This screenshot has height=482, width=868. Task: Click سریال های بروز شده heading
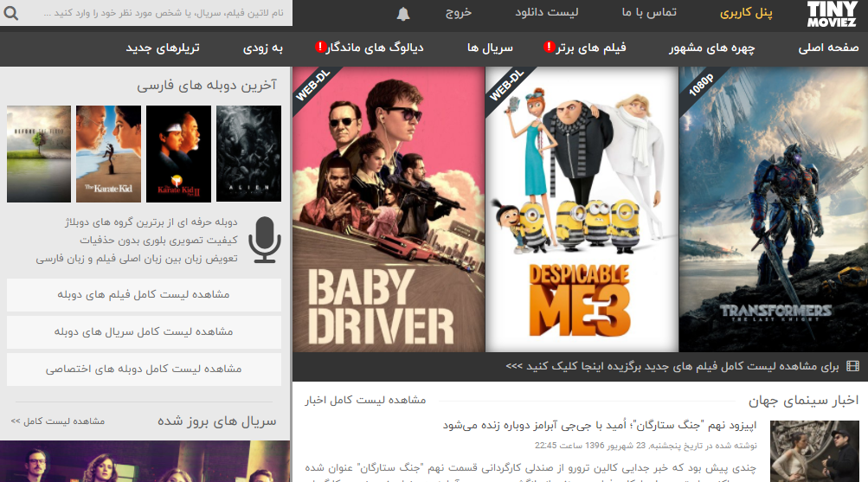[x=217, y=421]
